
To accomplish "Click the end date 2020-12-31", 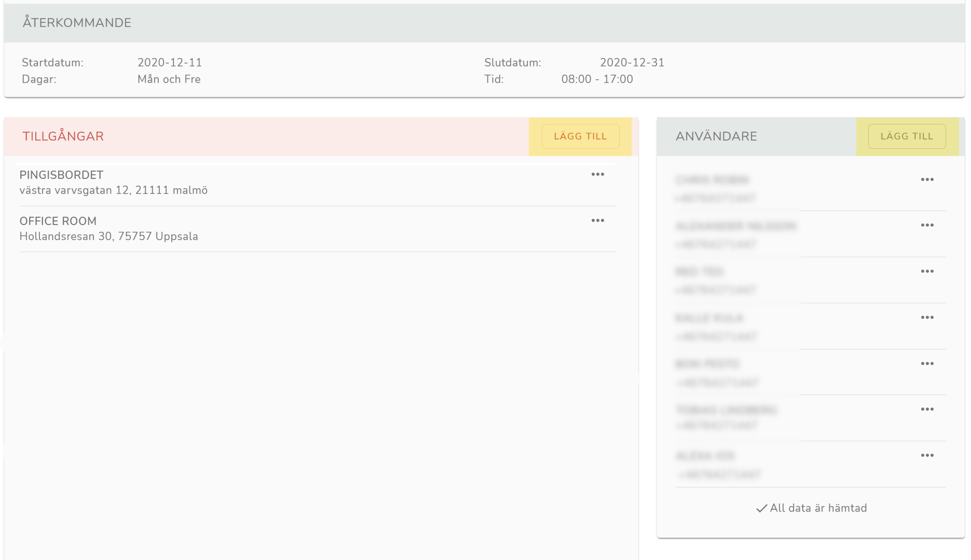I will (632, 63).
